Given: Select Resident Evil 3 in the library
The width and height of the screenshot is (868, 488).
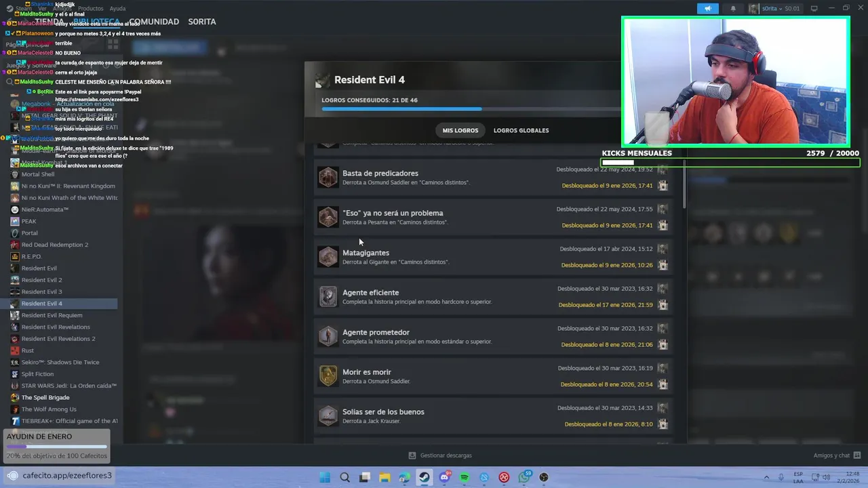Looking at the screenshot, I should pos(41,291).
